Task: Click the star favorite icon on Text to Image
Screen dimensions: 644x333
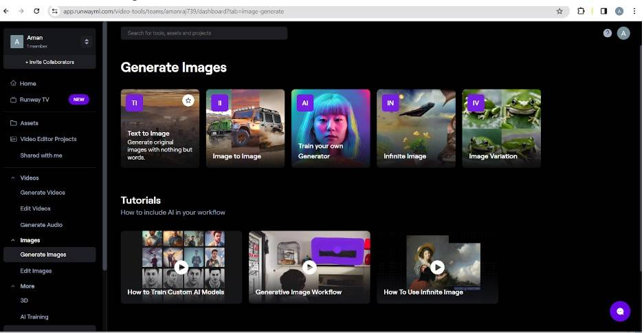Action: tap(188, 100)
